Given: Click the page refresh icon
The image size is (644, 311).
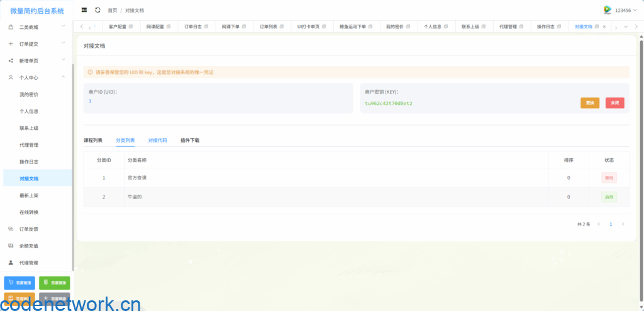Looking at the screenshot, I should point(97,10).
